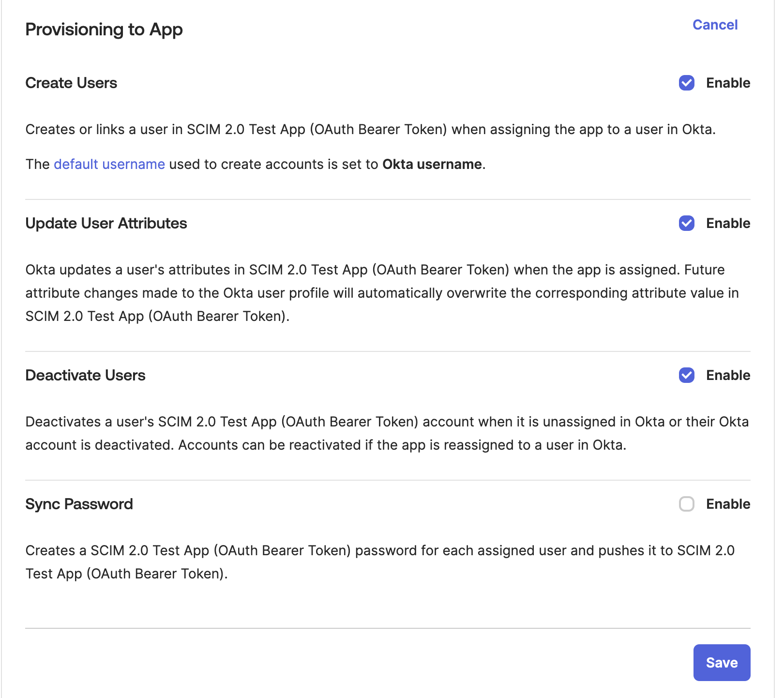Click the Okta username bold text

[x=432, y=164]
